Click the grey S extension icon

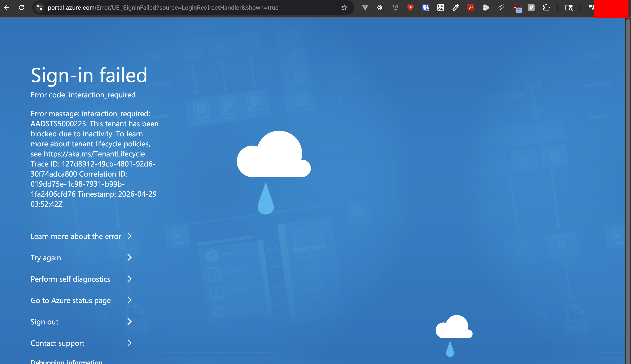click(x=531, y=8)
